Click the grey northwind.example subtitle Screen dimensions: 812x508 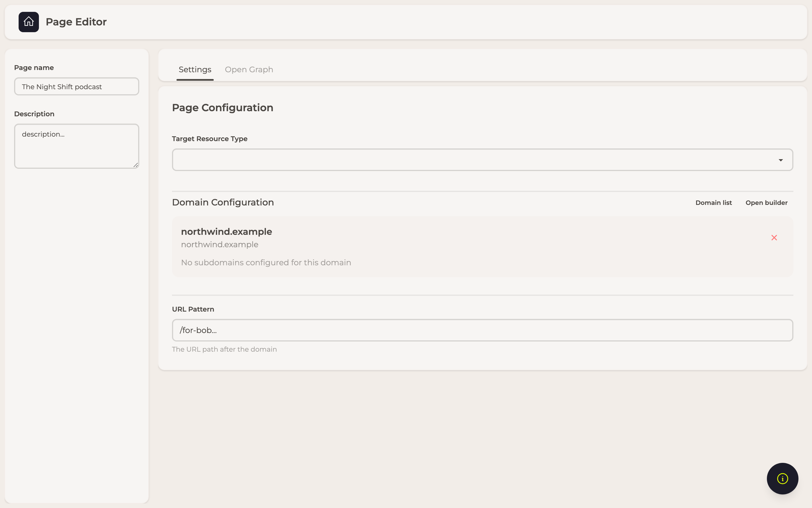pyautogui.click(x=220, y=245)
